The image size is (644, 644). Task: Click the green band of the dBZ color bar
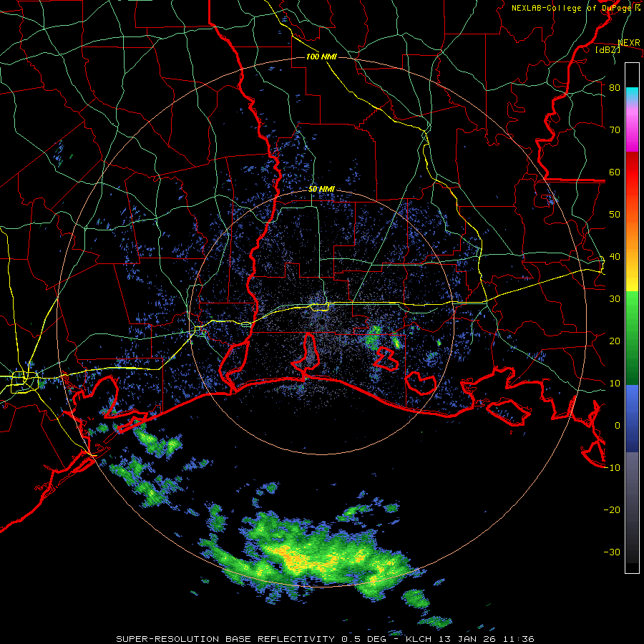coord(632,338)
